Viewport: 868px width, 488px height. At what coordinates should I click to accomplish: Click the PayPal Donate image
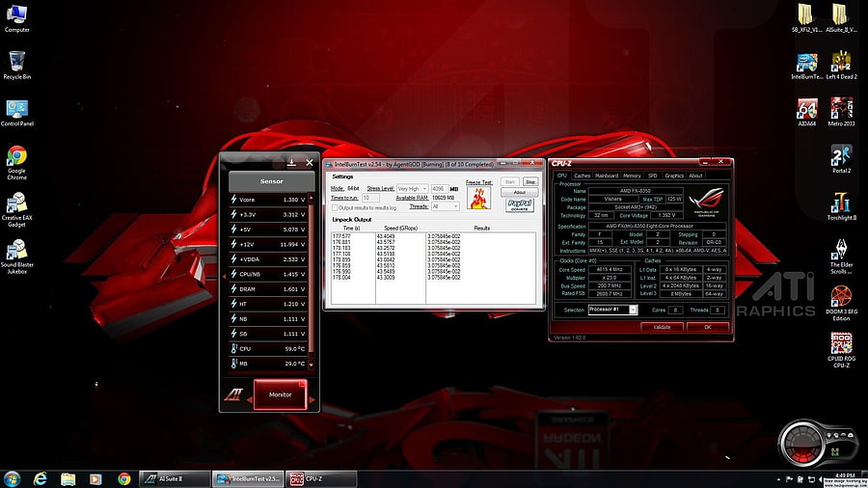pyautogui.click(x=519, y=205)
